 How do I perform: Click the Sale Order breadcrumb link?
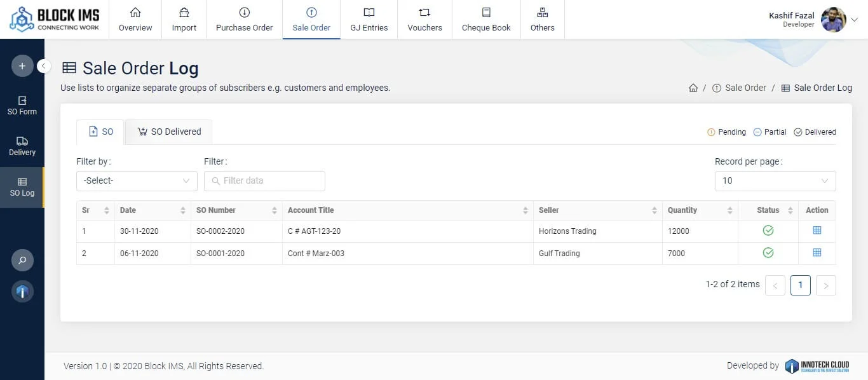click(x=745, y=88)
